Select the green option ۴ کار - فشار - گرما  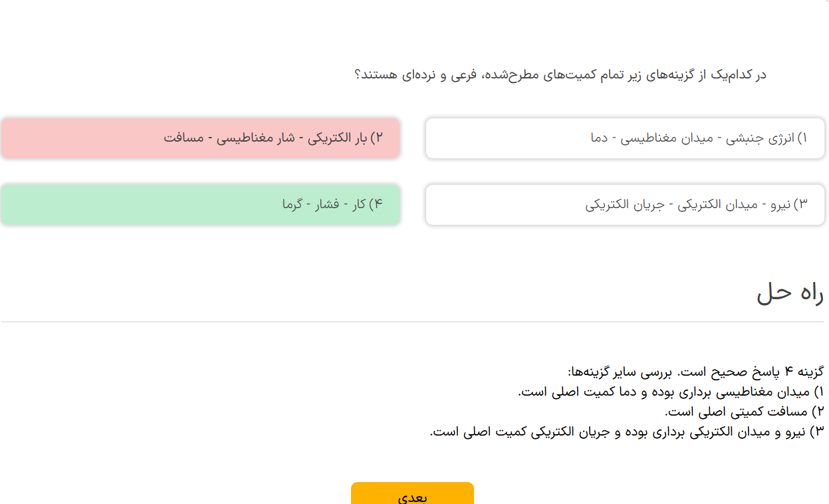(x=200, y=205)
